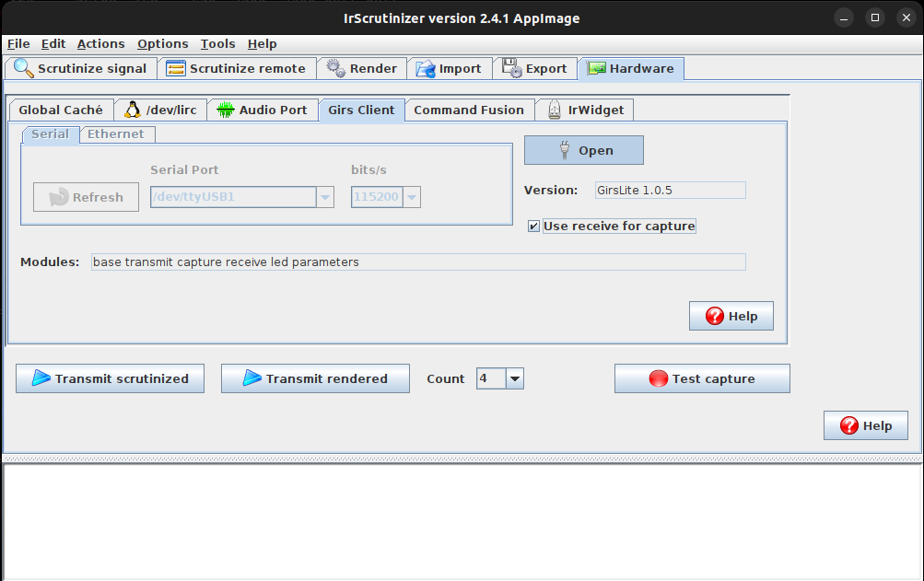The height and width of the screenshot is (581, 924).
Task: Select the Export tab icon
Action: click(511, 69)
